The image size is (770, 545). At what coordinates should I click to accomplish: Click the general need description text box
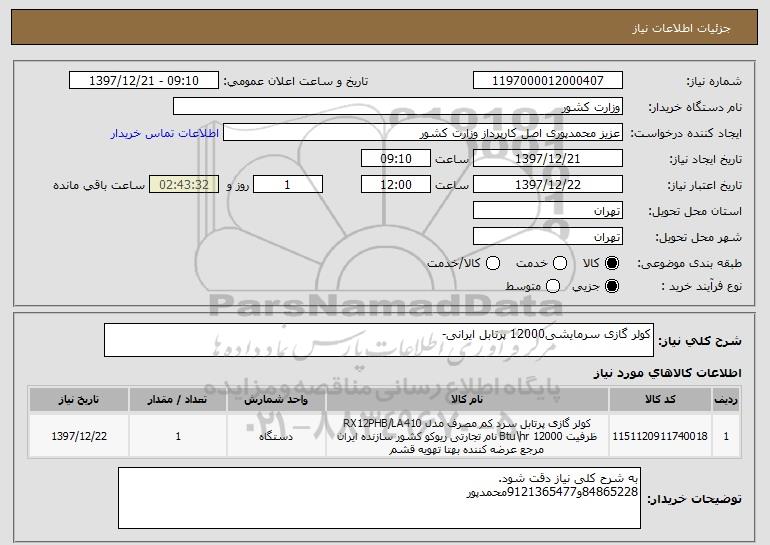(x=379, y=340)
